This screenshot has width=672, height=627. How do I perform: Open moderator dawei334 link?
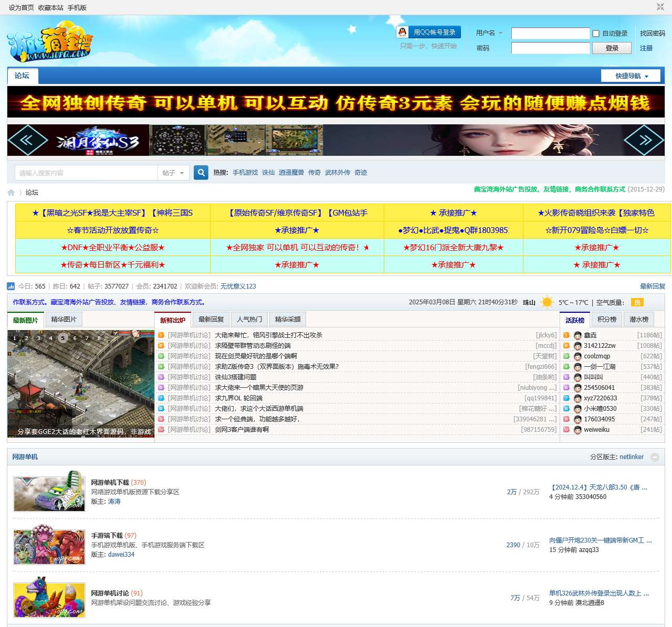tap(121, 555)
